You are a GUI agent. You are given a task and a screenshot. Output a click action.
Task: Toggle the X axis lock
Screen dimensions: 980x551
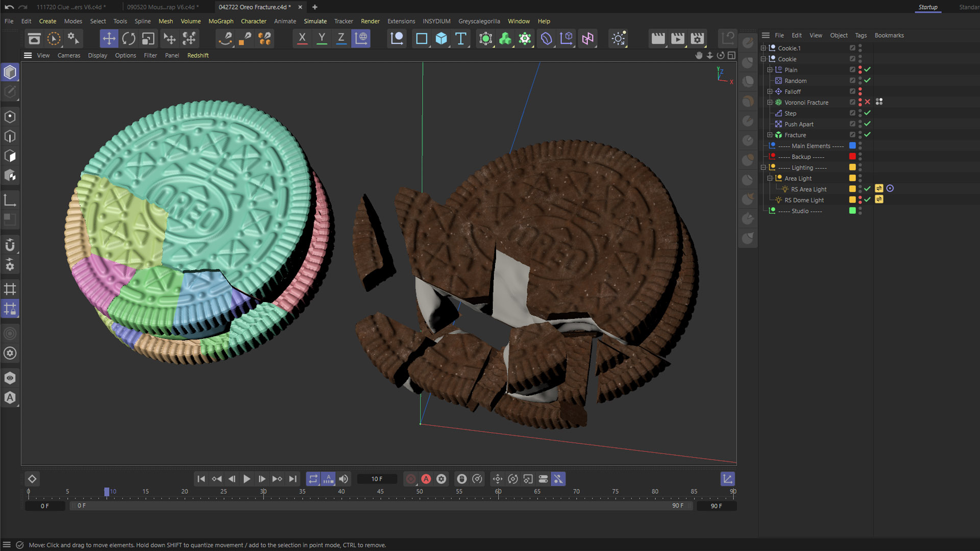point(302,39)
